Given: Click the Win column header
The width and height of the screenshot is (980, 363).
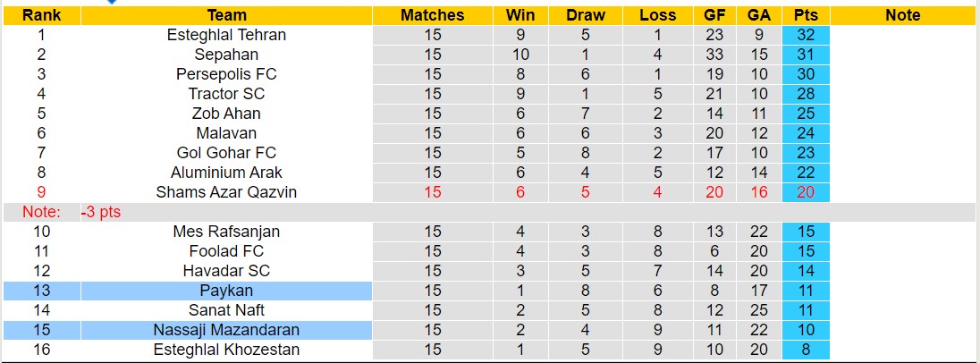Looking at the screenshot, I should [520, 15].
